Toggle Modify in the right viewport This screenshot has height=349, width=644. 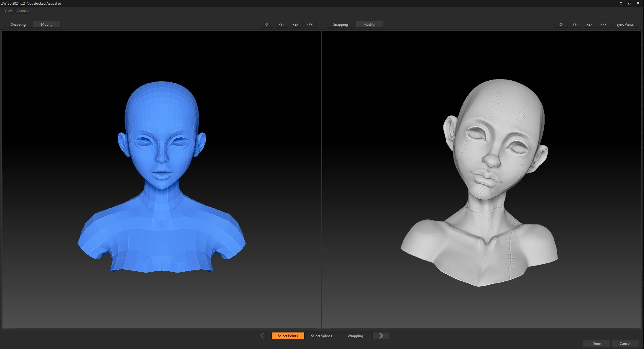point(369,25)
